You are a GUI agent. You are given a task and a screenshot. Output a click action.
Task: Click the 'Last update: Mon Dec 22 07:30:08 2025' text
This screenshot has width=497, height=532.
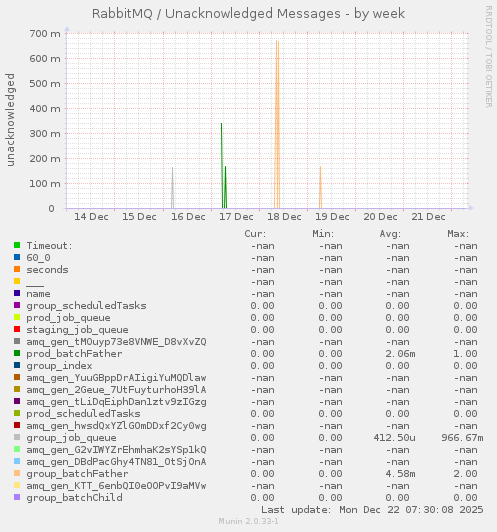pyautogui.click(x=372, y=510)
